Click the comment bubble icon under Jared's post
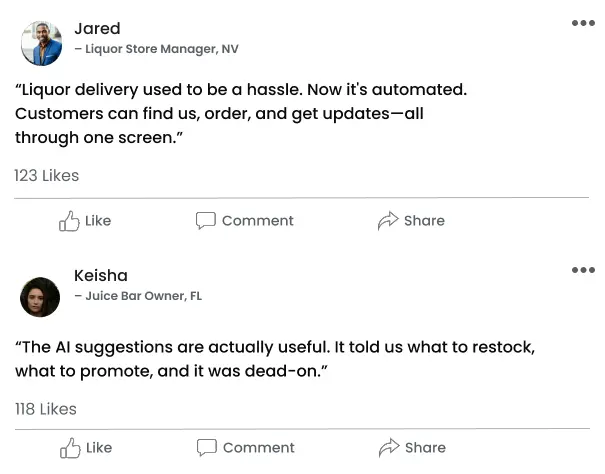Image resolution: width=605 pixels, height=474 pixels. pos(205,221)
